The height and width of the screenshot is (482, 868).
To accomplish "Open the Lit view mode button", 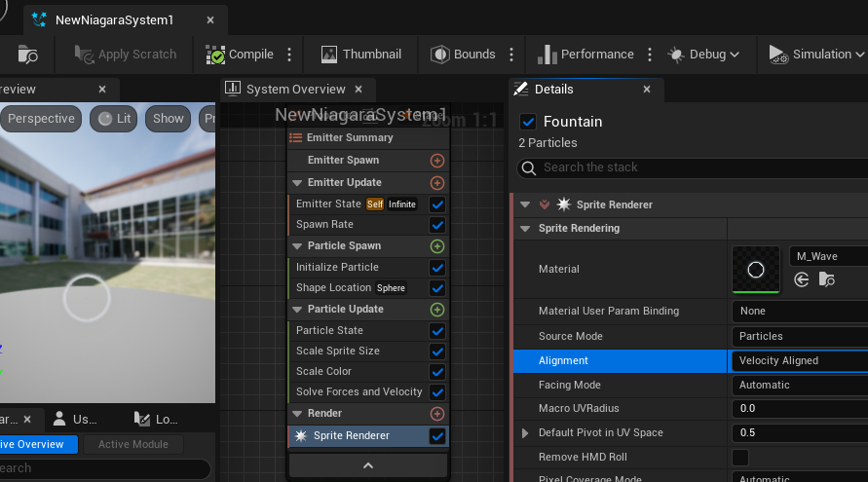I will pyautogui.click(x=113, y=119).
